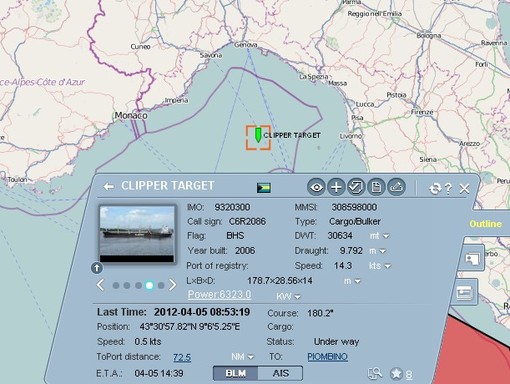Click the picture panel icon on the right side
The height and width of the screenshot is (384, 510).
coord(472,258)
